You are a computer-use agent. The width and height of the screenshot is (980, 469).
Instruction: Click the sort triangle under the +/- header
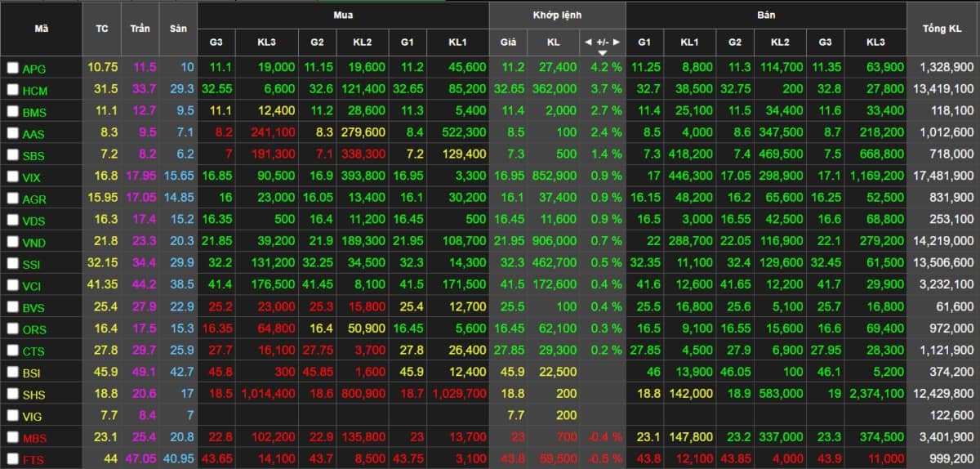coord(603,52)
